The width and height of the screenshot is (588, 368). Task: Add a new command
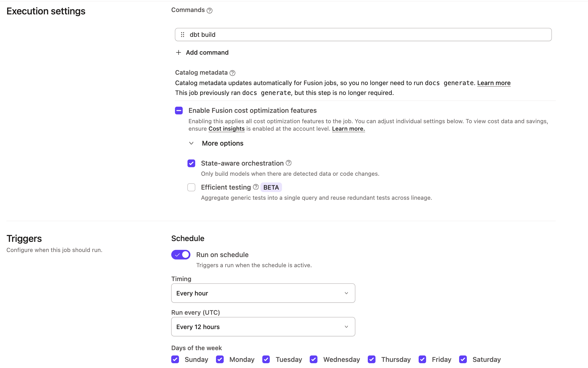pyautogui.click(x=202, y=53)
